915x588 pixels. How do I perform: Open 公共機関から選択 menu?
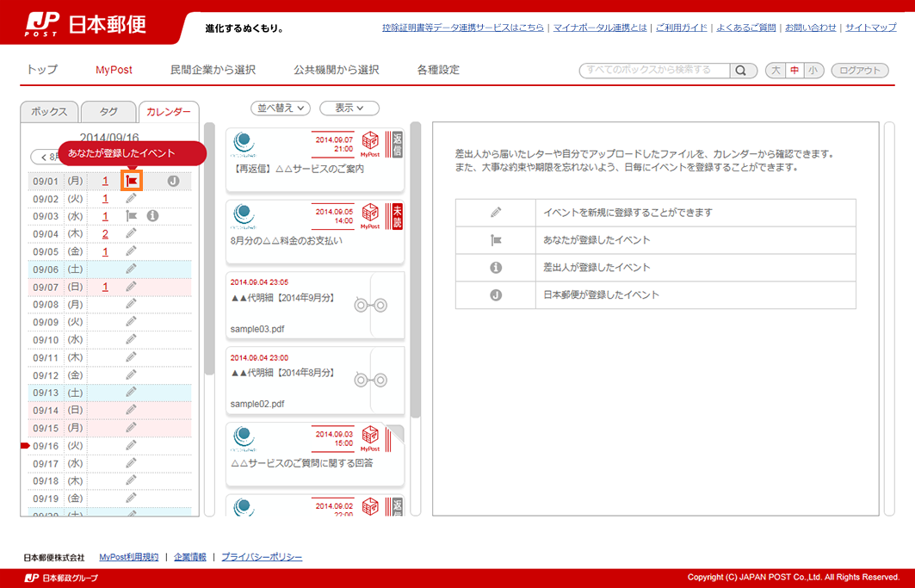[336, 70]
